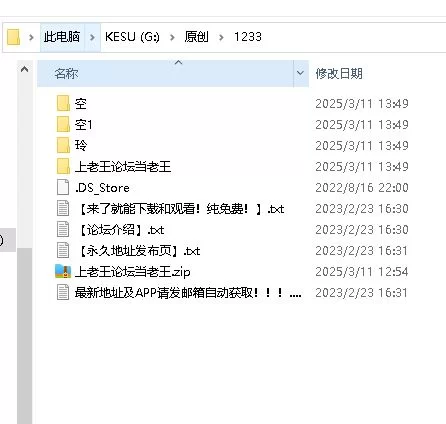Viewport: 446px width, 424px height.
Task: Expand the chevron after 此电脑 in the path
Action: click(x=92, y=37)
